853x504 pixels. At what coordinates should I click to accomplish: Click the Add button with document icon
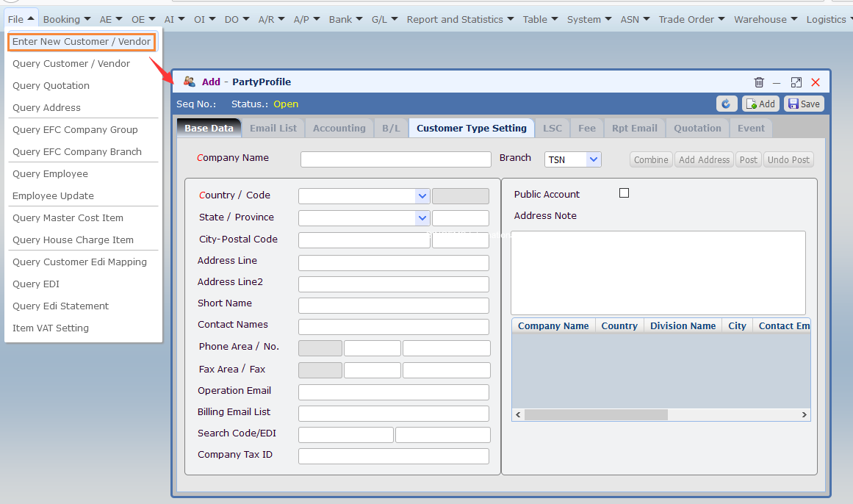coord(760,104)
